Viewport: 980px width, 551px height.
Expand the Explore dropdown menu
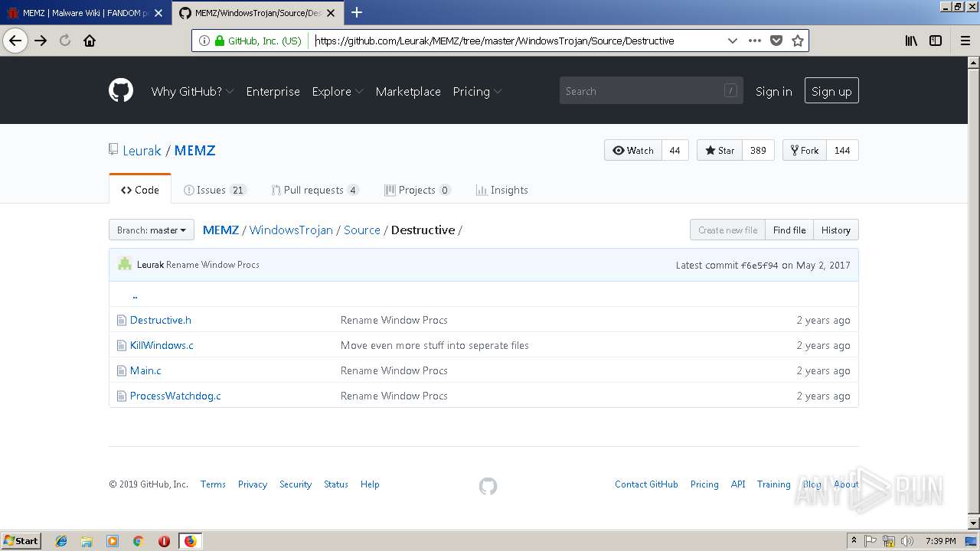[338, 91]
